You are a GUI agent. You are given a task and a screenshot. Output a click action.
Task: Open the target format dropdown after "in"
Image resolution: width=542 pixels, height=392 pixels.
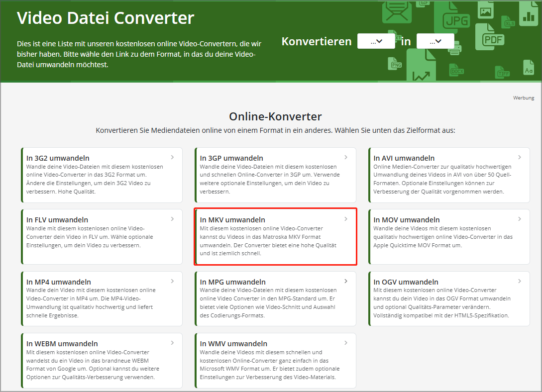(x=435, y=41)
